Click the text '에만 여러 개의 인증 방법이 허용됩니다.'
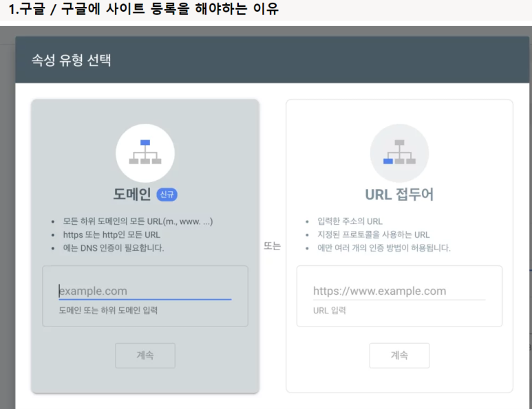The image size is (532, 409). (x=384, y=247)
